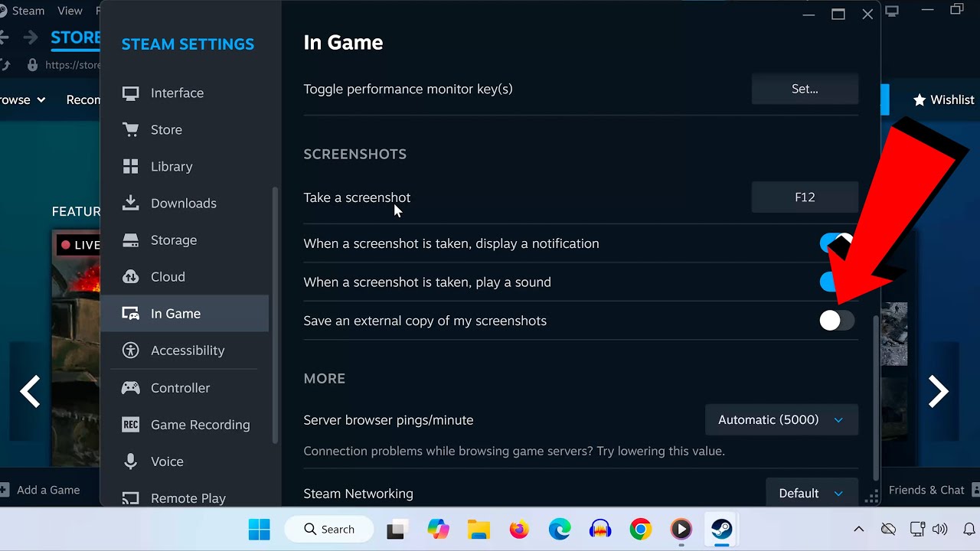Expand the Steam Networking Default dropdown
Viewport: 980px width, 551px height.
pyautogui.click(x=812, y=493)
